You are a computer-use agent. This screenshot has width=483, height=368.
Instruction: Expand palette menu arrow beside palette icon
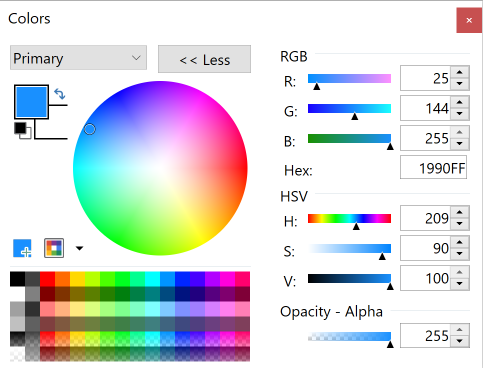point(79,248)
